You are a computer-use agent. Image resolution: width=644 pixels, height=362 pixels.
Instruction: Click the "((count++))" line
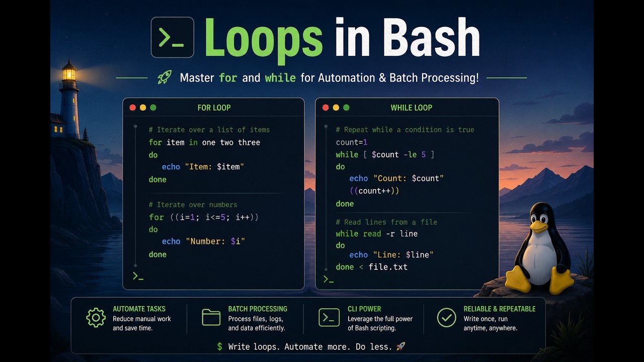[x=374, y=191]
